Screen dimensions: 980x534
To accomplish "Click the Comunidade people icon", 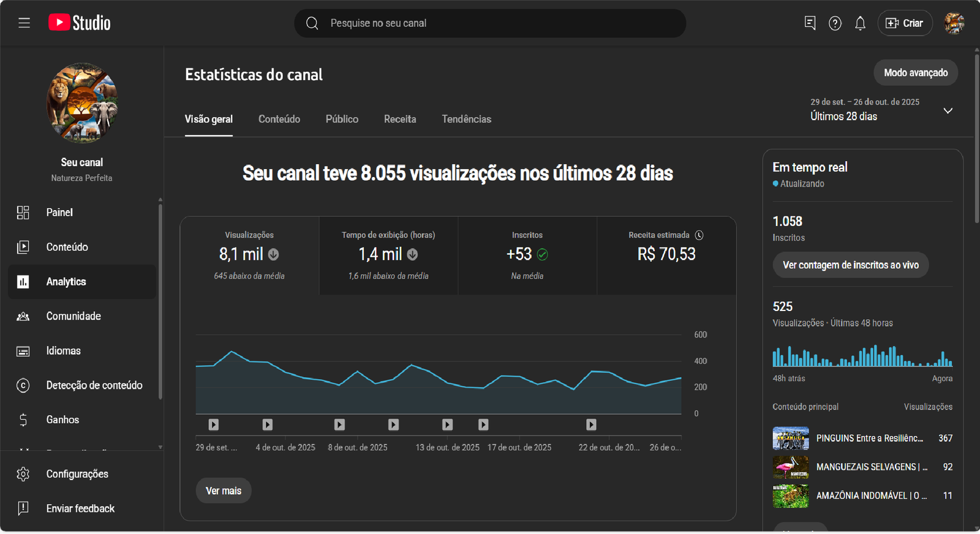I will pos(23,316).
